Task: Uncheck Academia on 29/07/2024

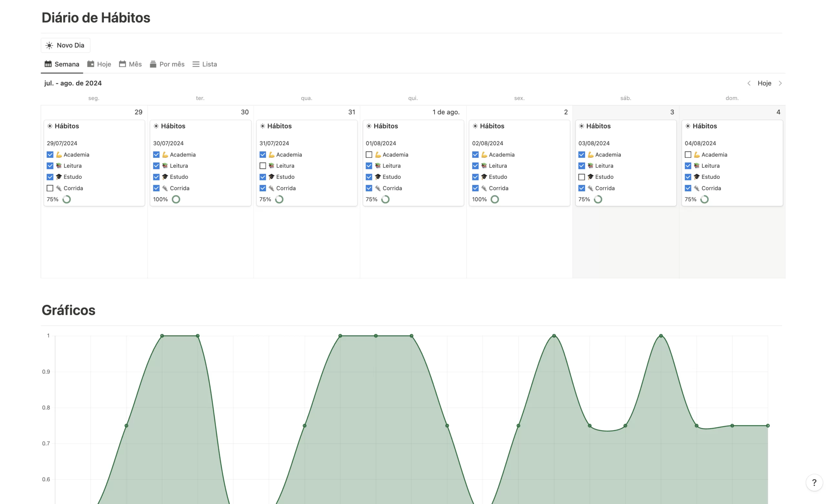Action: tap(50, 155)
